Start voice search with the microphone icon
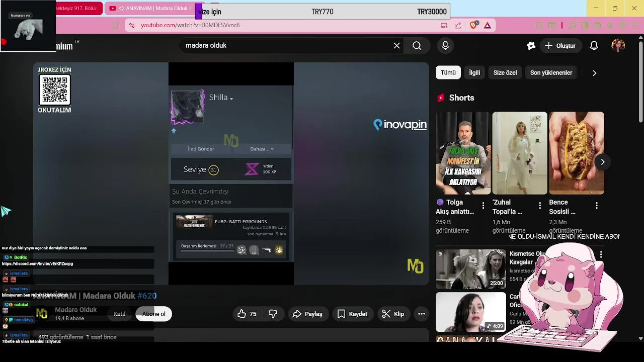 (445, 46)
